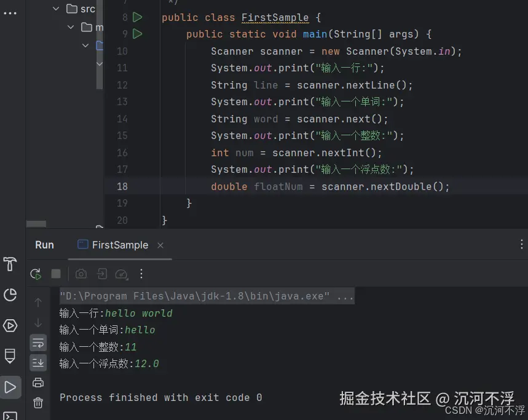Close the FirstSample run tab
This screenshot has width=528, height=420.
pyautogui.click(x=160, y=245)
